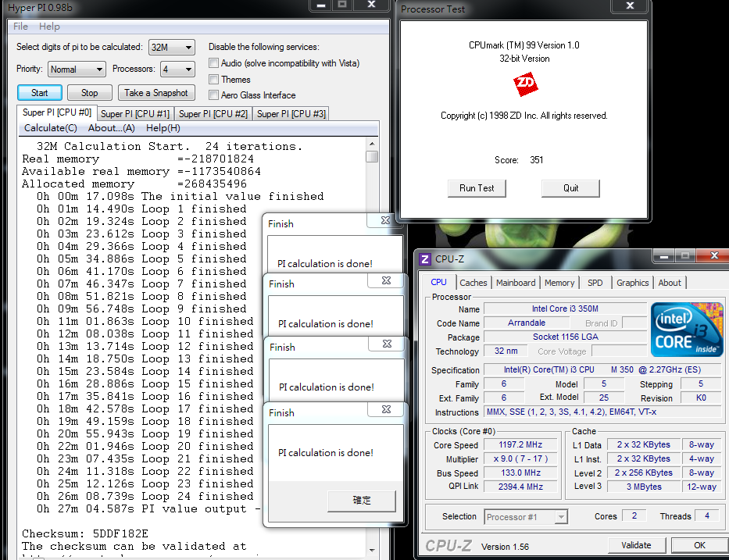
Task: Click the Score value 351
Action: 537,160
